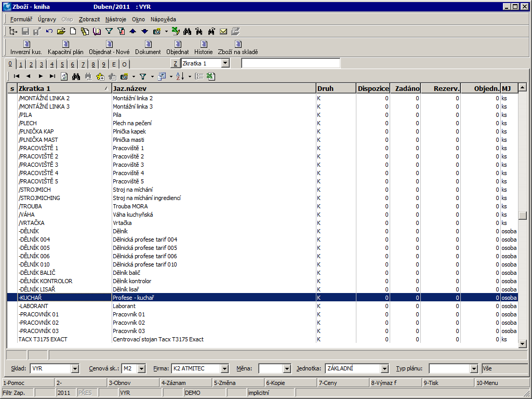Toggle the Z button beside Zkratka 1

pyautogui.click(x=176, y=63)
